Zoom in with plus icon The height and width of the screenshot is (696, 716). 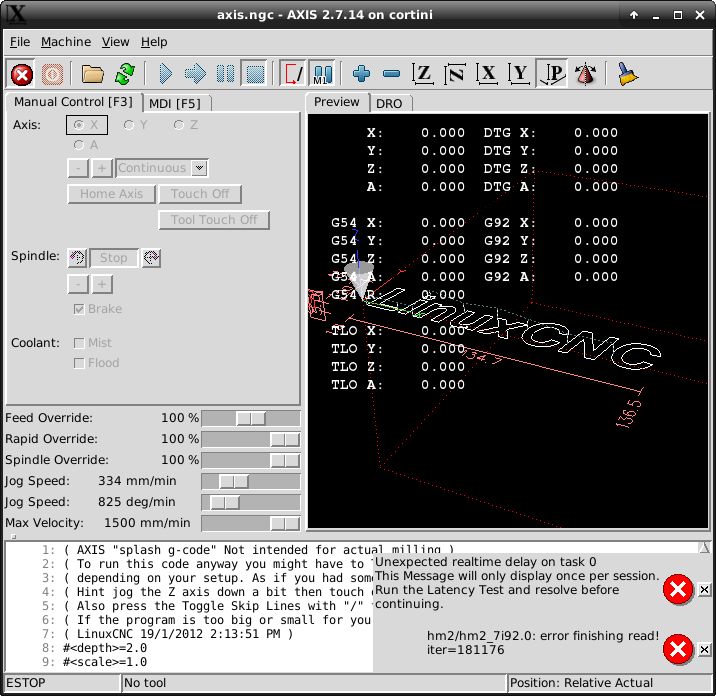click(362, 74)
